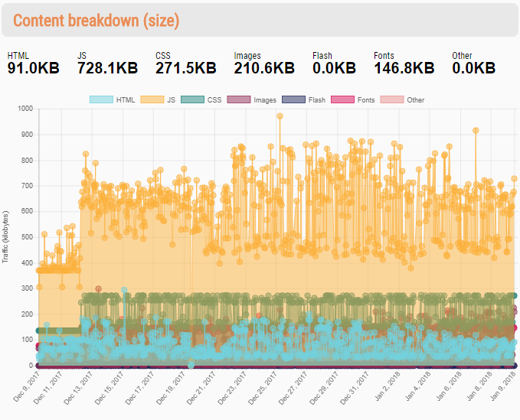
Task: Select the HTML spike point near 300 on Dec 15
Action: pyautogui.click(x=124, y=290)
